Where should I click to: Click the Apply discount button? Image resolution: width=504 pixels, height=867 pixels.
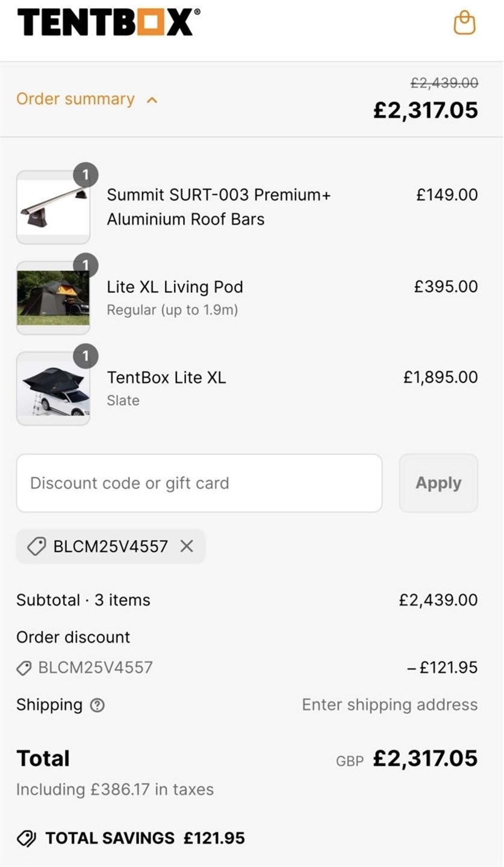(438, 483)
